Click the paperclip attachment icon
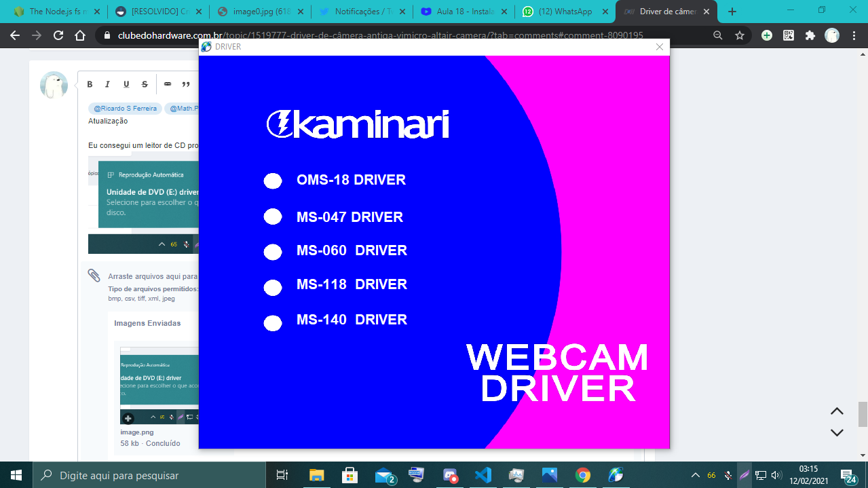The width and height of the screenshot is (868, 488). coord(94,275)
